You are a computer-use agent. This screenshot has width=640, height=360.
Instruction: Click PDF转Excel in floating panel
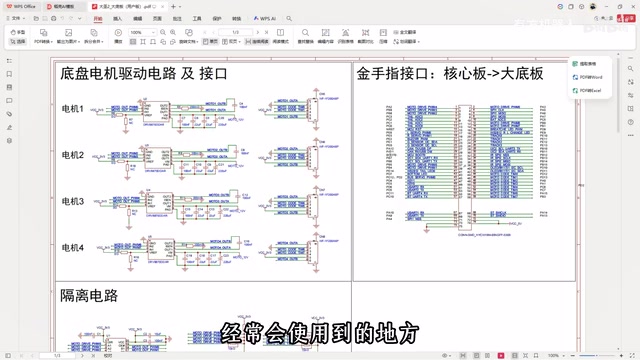587,90
